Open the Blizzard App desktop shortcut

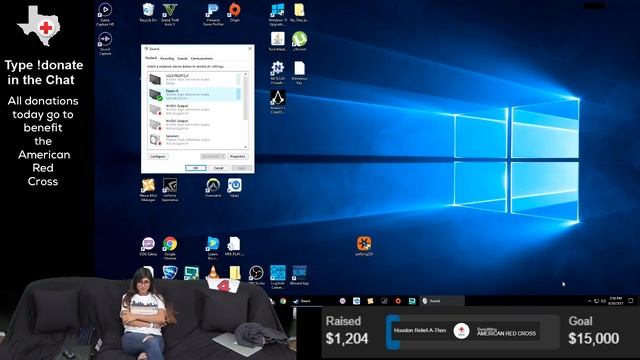pos(299,275)
